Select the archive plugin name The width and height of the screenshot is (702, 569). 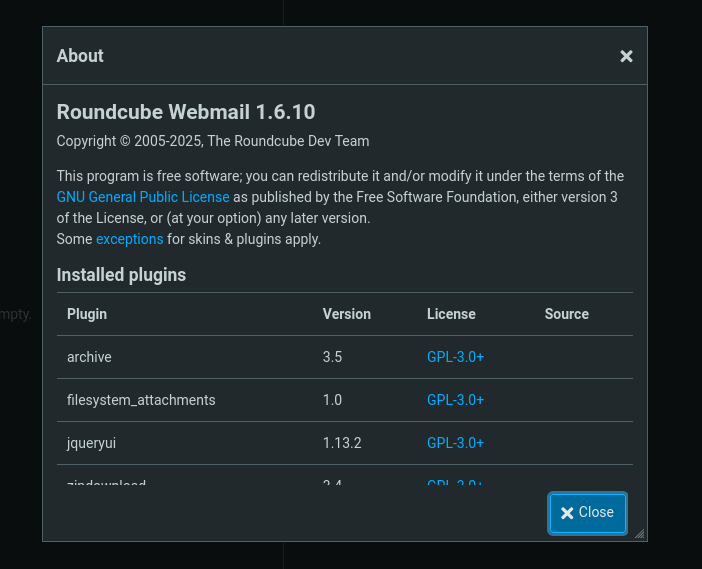pyautogui.click(x=89, y=357)
